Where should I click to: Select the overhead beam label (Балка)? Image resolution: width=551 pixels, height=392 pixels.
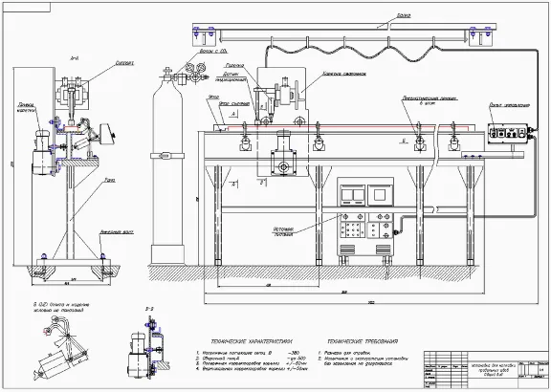click(x=404, y=16)
